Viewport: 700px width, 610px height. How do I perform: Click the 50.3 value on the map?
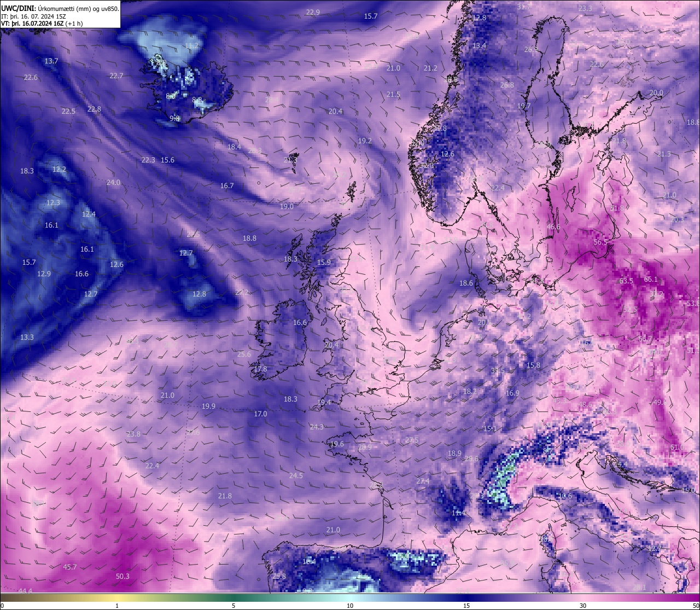[122, 576]
